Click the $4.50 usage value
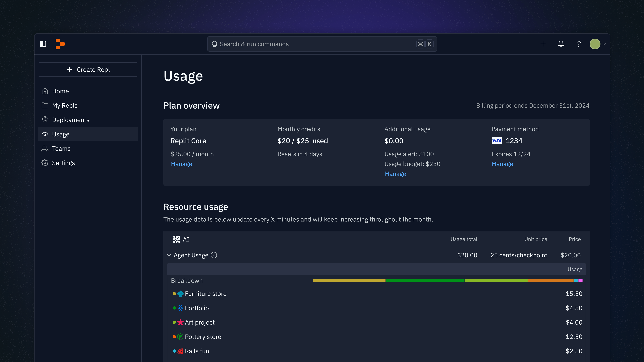 pyautogui.click(x=574, y=308)
